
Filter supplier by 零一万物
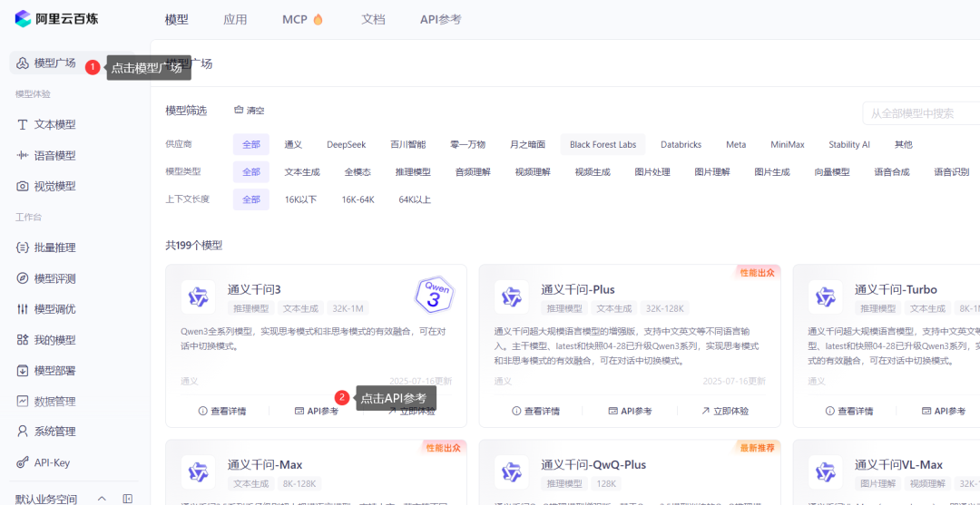[x=467, y=144]
